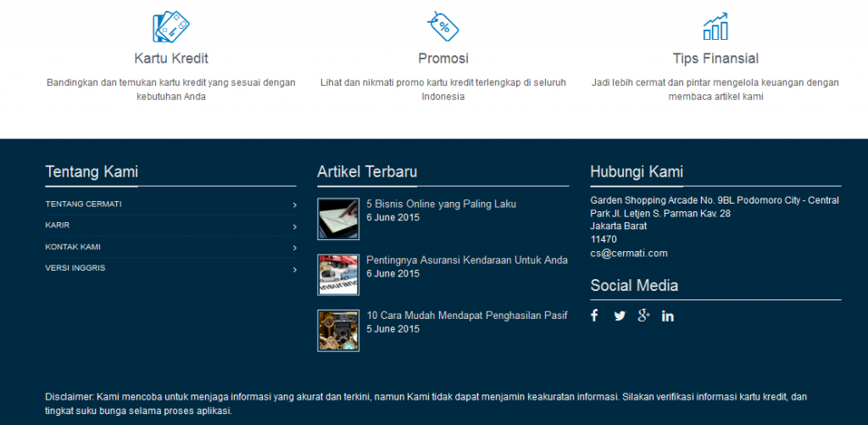868x425 pixels.
Task: Switch to Versi Inggris language link
Action: tap(75, 267)
